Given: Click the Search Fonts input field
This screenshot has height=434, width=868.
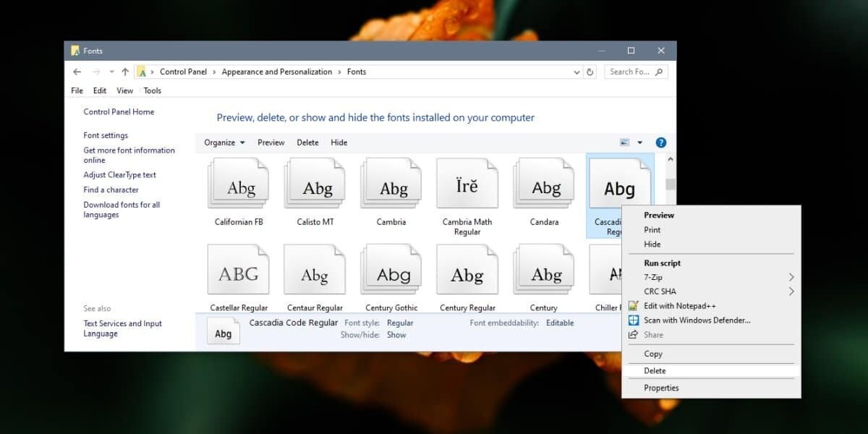Looking at the screenshot, I should point(629,72).
